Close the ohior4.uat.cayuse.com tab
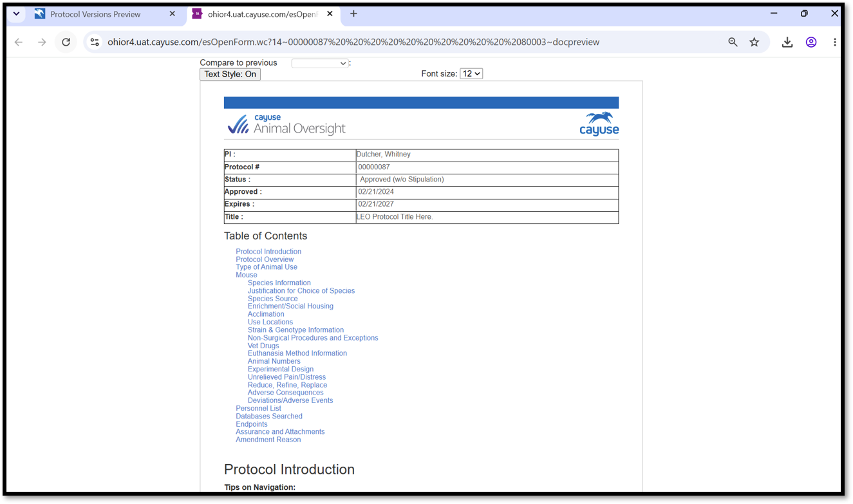853x504 pixels. pos(329,14)
